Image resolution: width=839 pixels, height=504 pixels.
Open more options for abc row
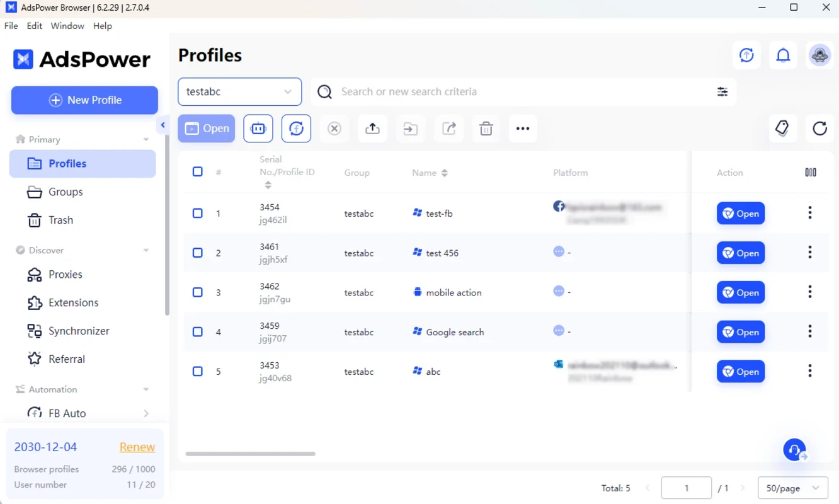click(x=810, y=371)
